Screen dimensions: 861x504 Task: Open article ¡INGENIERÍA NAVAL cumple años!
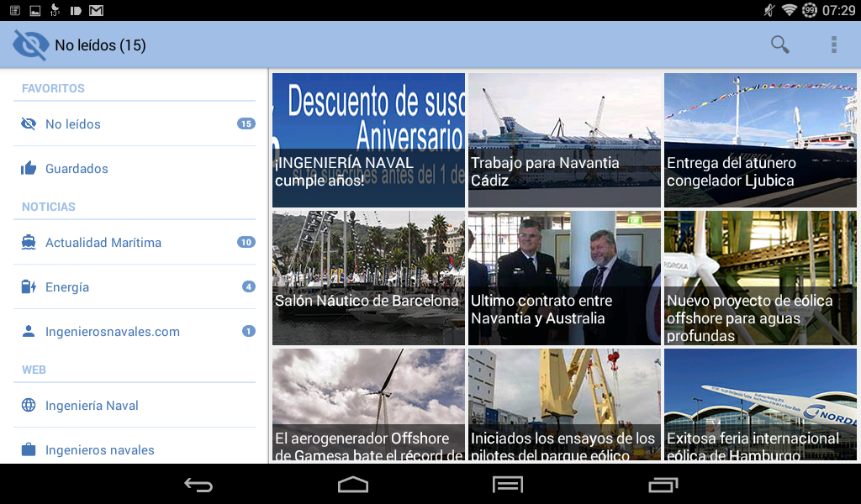click(x=368, y=140)
